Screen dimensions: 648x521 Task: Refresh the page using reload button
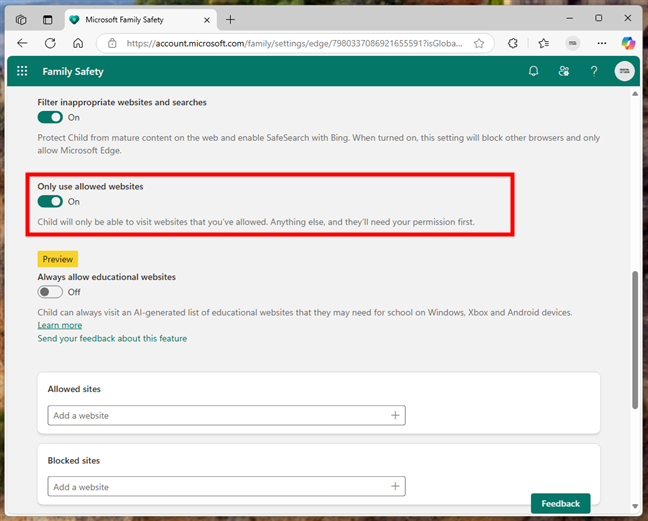click(x=50, y=43)
